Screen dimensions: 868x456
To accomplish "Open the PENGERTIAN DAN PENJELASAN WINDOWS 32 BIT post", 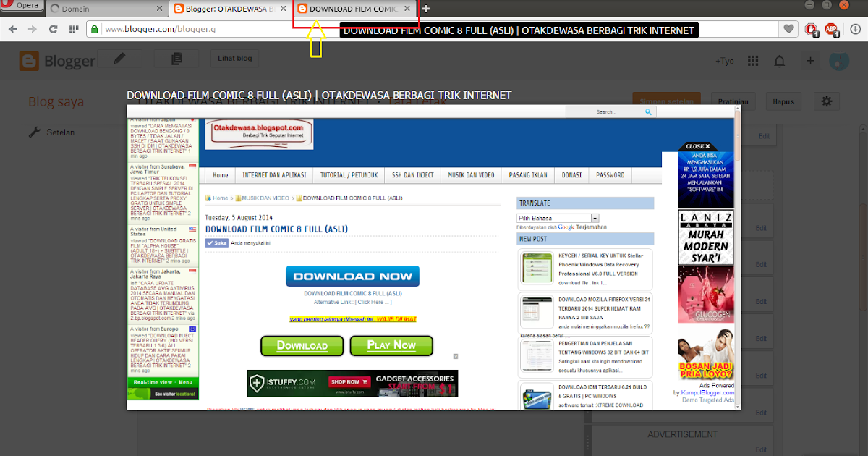I will pyautogui.click(x=603, y=347).
